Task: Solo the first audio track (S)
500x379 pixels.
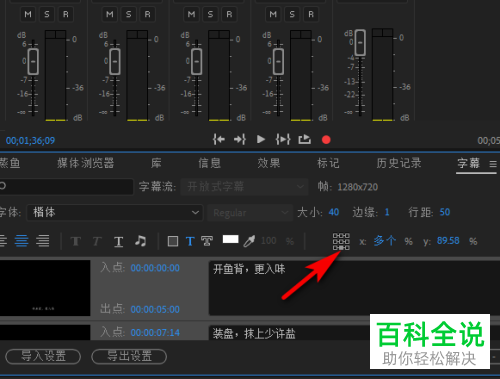Action: [x=47, y=14]
